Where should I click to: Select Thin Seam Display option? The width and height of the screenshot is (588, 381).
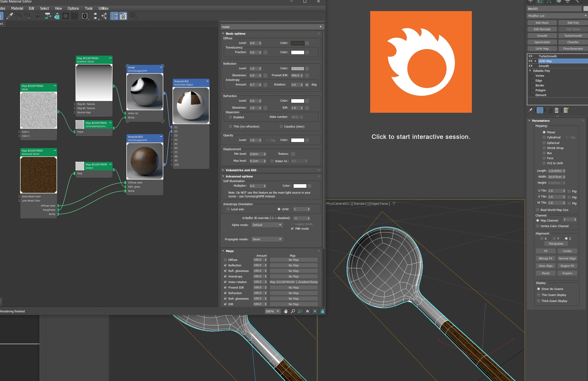coord(539,295)
